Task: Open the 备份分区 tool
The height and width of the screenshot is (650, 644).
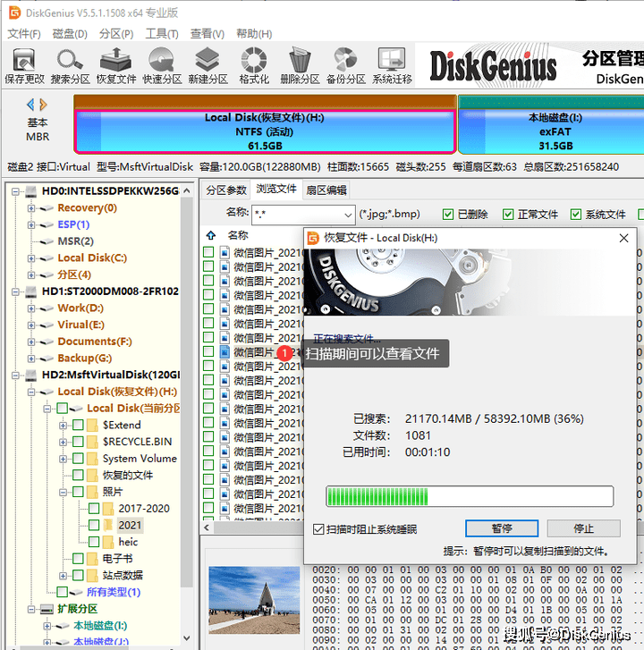Action: point(346,66)
